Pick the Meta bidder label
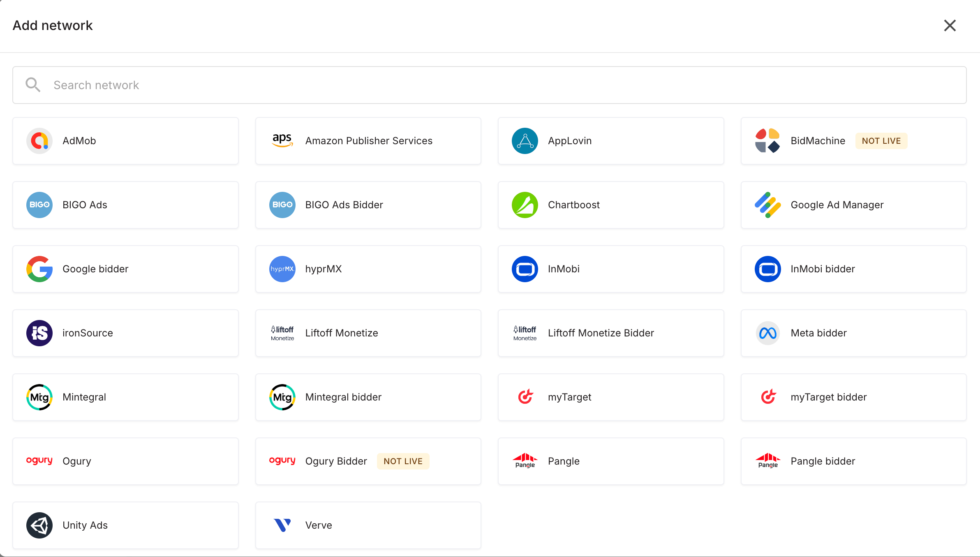The image size is (980, 557). click(819, 333)
